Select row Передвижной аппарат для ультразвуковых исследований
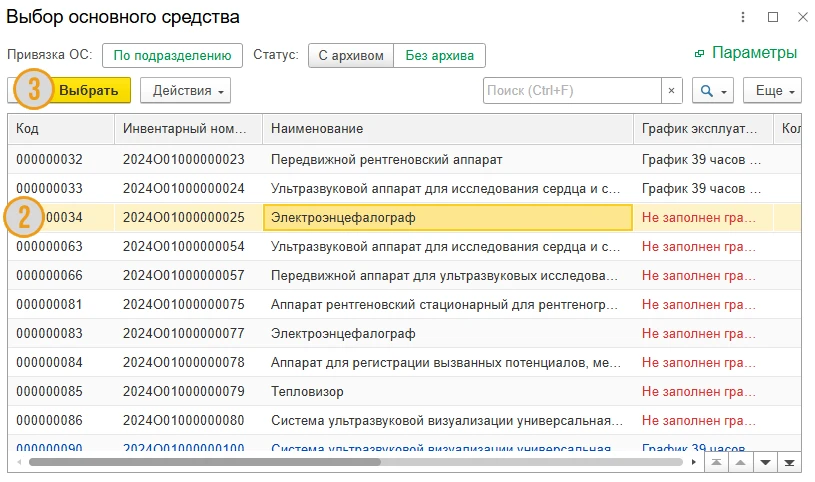This screenshot has height=482, width=815. 404,276
